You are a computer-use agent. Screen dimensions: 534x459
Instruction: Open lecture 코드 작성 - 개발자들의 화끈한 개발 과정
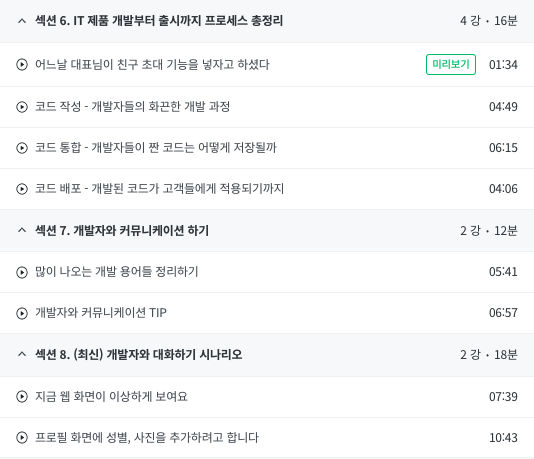coord(132,107)
